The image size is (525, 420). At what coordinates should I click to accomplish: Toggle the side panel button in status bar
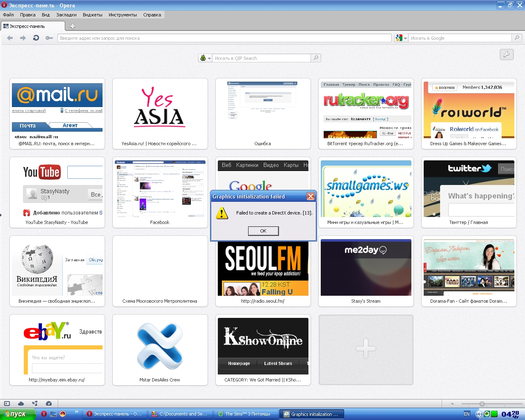[7, 404]
